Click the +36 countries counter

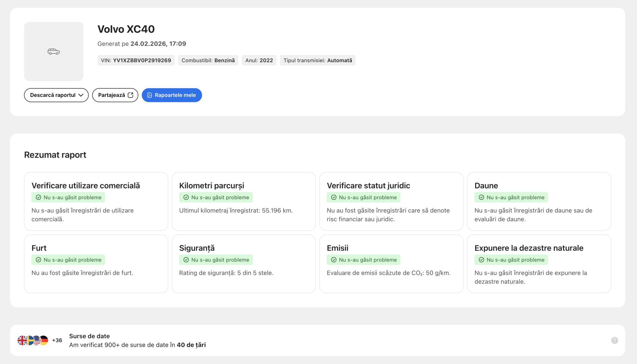57,340
